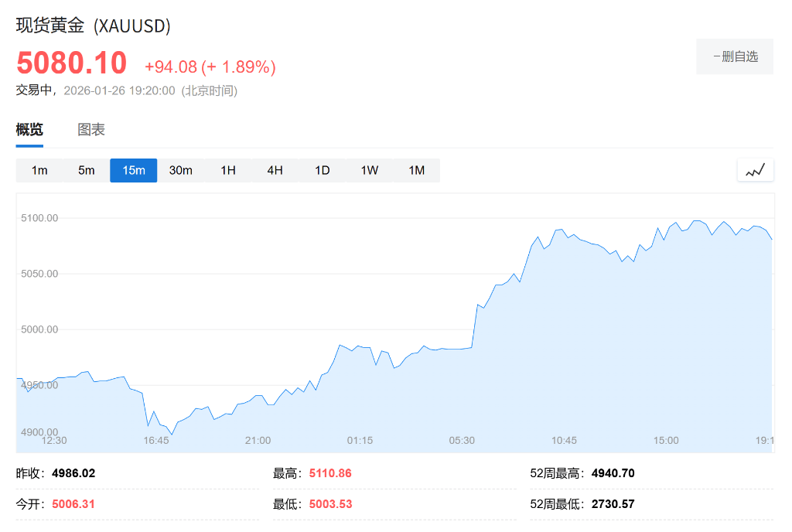Select the 4H timeframe
Screen dimensions: 792x532
(275, 170)
